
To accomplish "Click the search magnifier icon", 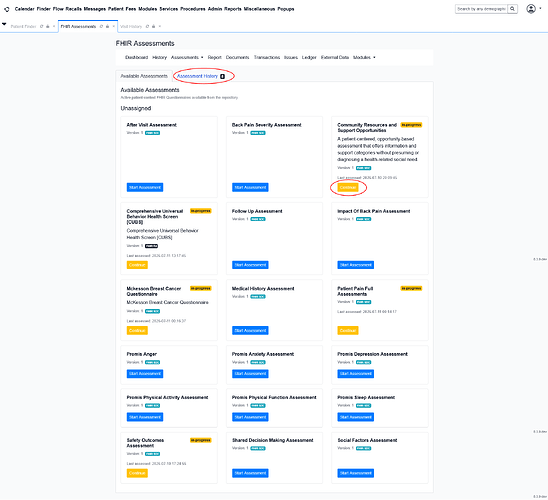I will pos(512,9).
